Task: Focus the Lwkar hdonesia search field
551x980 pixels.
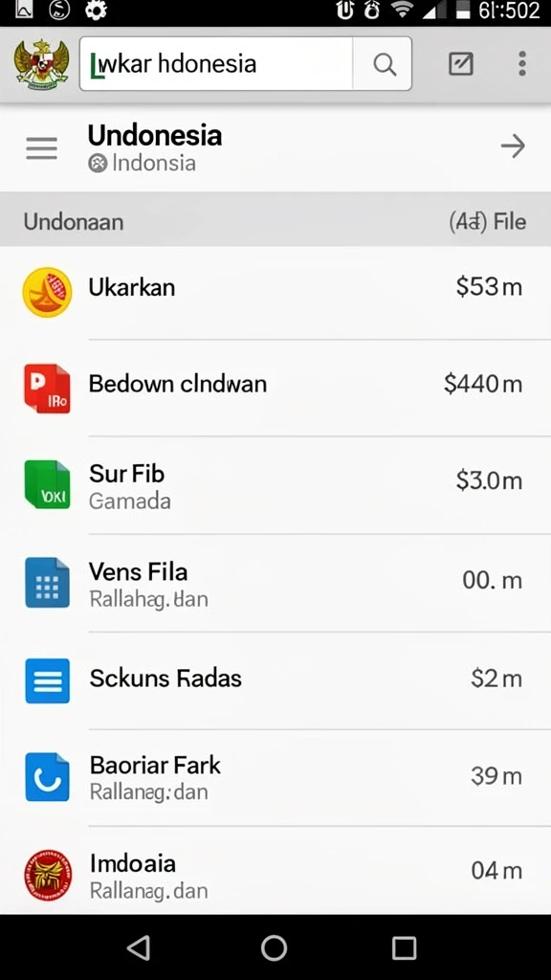Action: [x=216, y=64]
